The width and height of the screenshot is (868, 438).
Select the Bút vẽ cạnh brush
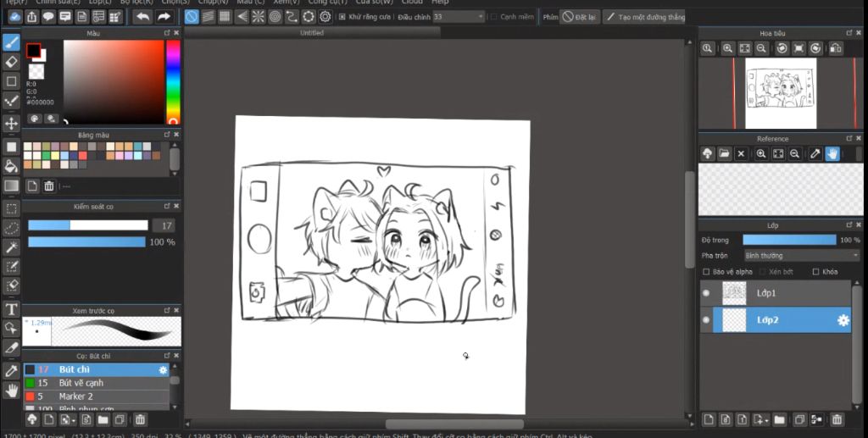pos(97,383)
